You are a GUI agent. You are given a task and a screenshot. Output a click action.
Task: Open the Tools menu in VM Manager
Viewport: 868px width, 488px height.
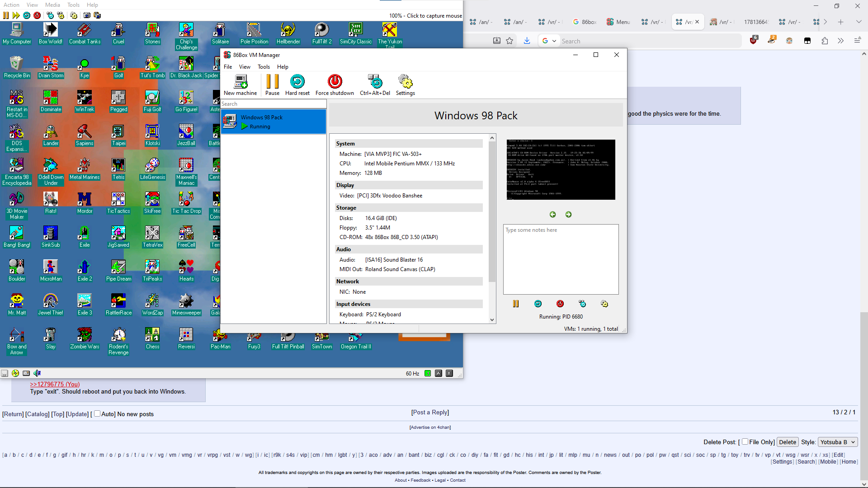[x=264, y=67]
